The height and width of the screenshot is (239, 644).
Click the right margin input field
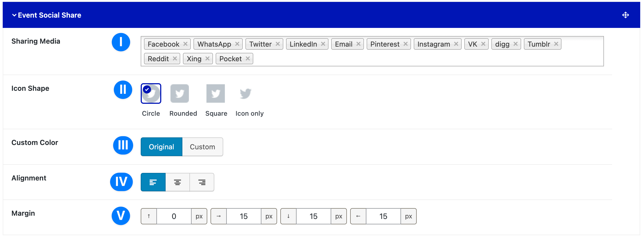[x=244, y=216]
